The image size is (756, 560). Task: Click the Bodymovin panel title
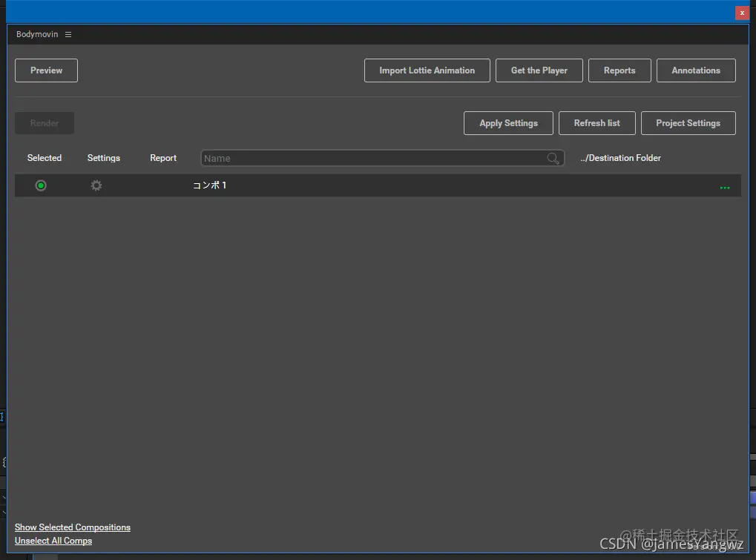[x=37, y=34]
